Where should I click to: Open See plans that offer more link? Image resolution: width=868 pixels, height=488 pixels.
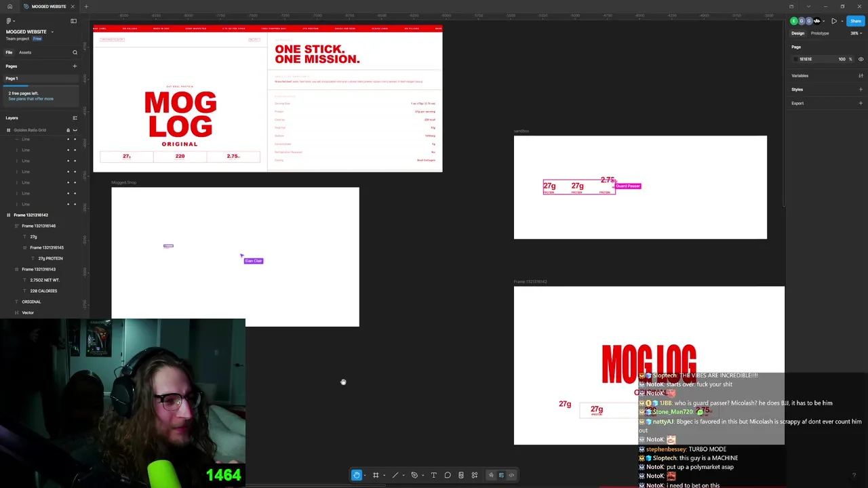pos(31,99)
